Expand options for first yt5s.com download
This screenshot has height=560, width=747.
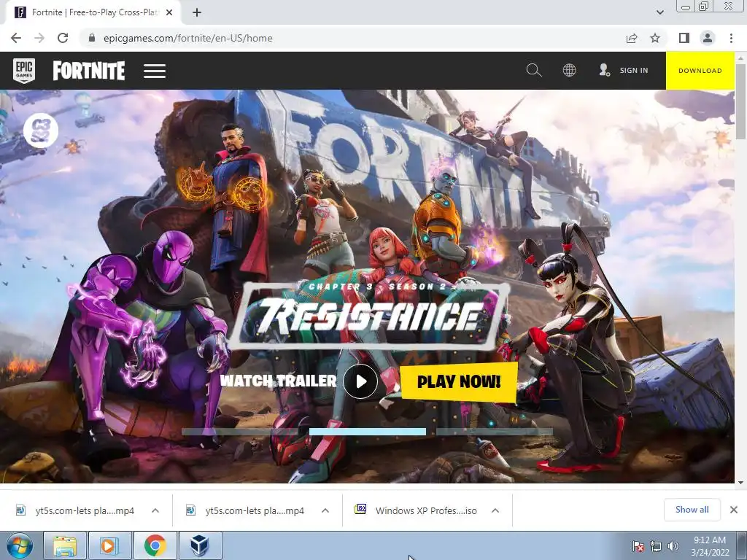[x=155, y=510]
